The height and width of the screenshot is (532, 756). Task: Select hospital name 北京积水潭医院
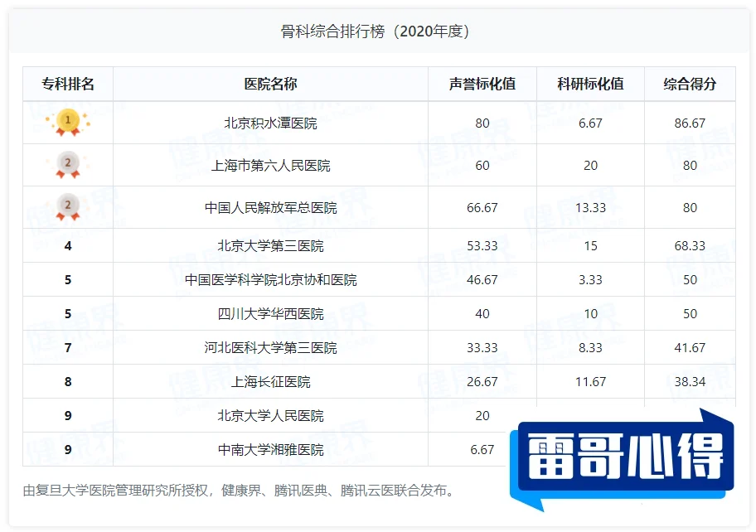pos(270,123)
